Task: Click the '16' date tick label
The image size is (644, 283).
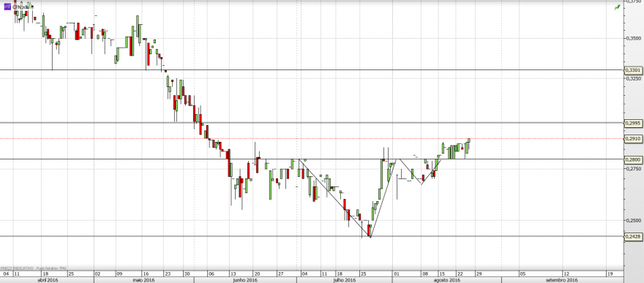Action: click(x=146, y=273)
